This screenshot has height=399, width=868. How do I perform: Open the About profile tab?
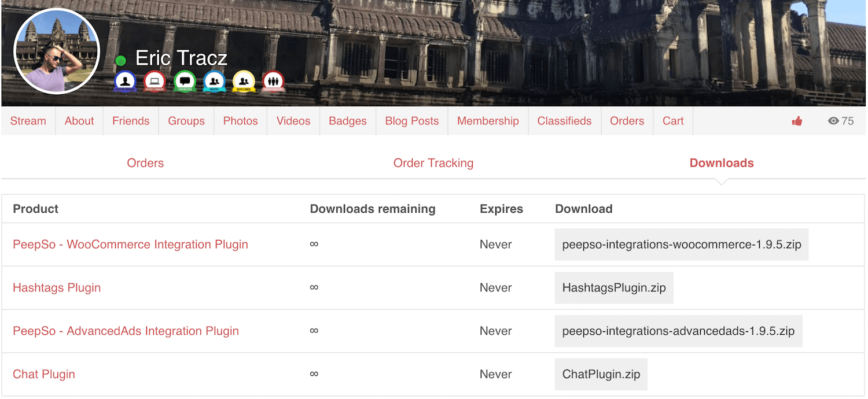(79, 121)
